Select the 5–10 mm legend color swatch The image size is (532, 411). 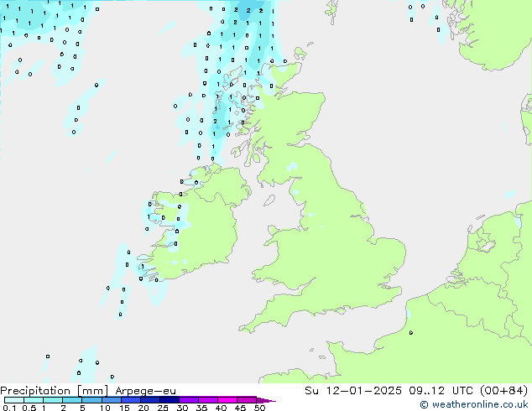[x=91, y=400]
